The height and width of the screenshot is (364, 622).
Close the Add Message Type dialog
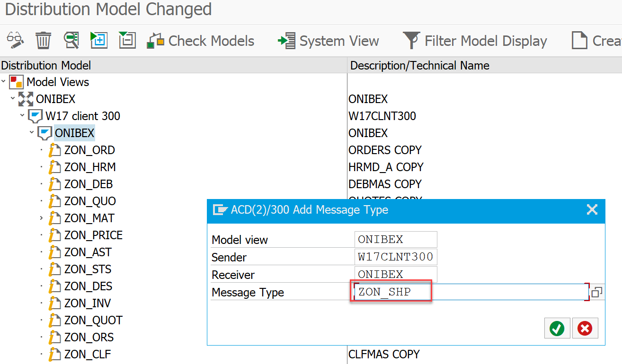592,210
